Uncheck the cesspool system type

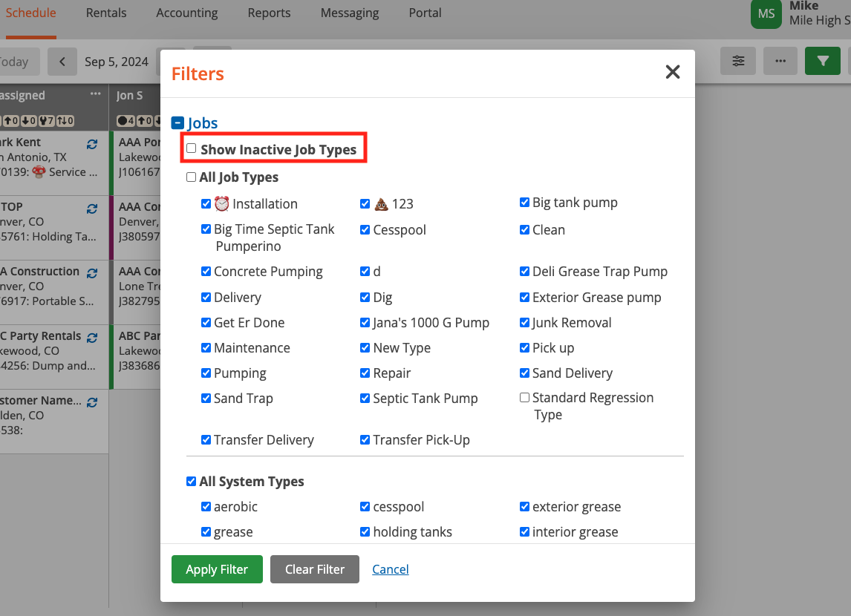click(365, 506)
